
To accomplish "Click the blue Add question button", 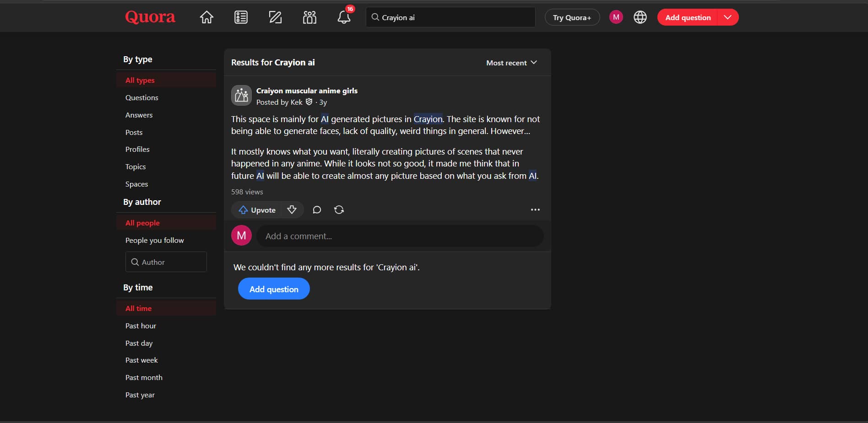I will [274, 289].
